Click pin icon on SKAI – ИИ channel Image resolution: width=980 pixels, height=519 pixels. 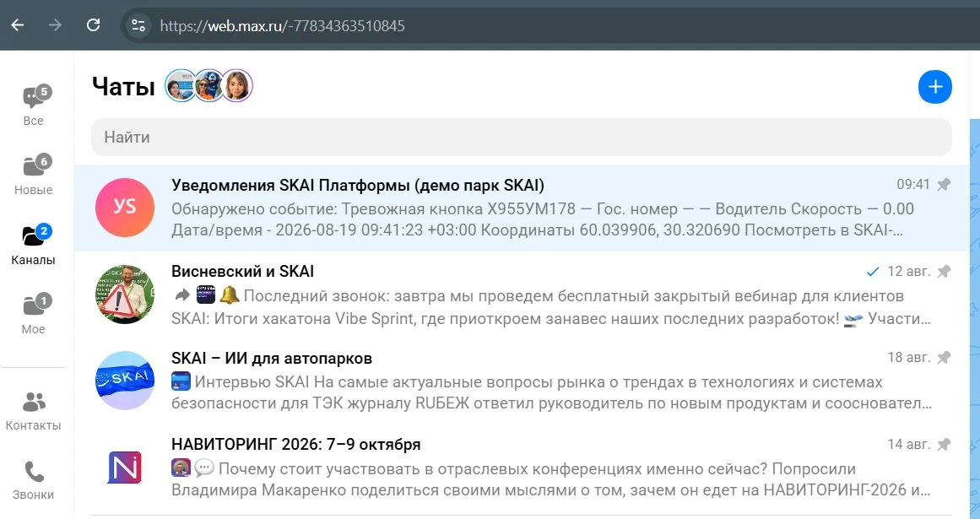(x=944, y=357)
